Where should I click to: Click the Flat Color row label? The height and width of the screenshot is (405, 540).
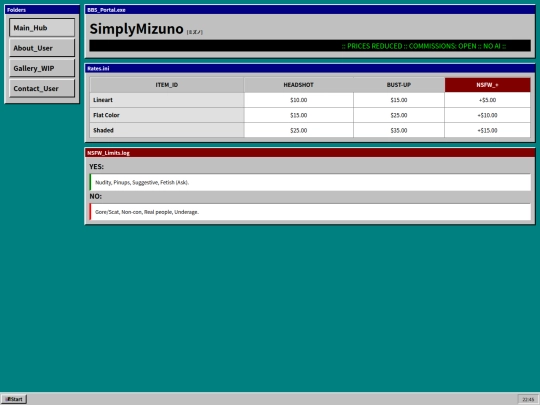167,115
